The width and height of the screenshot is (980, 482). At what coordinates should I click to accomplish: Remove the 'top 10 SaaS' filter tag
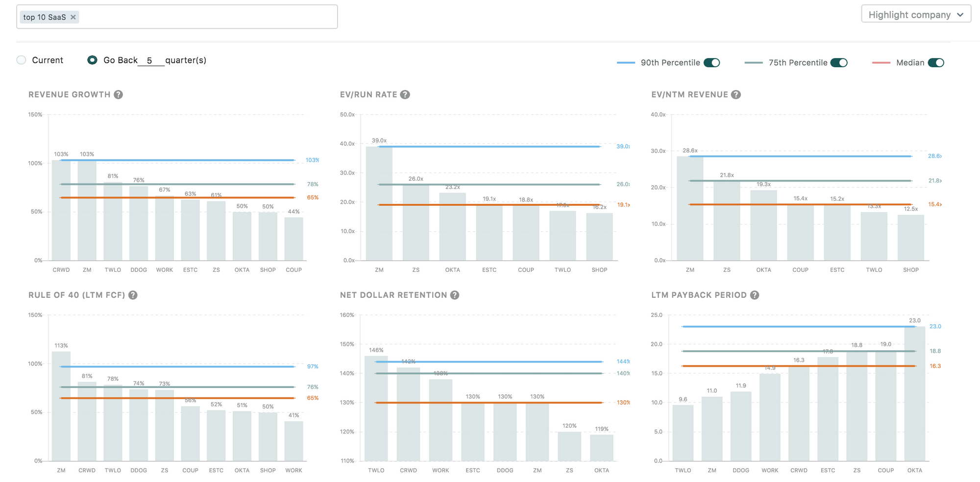pyautogui.click(x=73, y=17)
